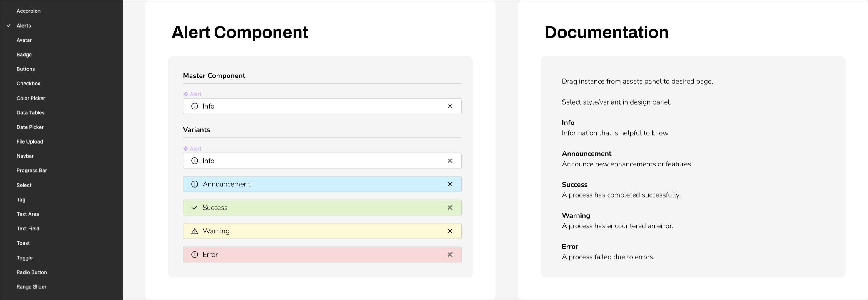Select the Range Slider page
Image resolution: width=868 pixels, height=300 pixels.
click(31, 286)
